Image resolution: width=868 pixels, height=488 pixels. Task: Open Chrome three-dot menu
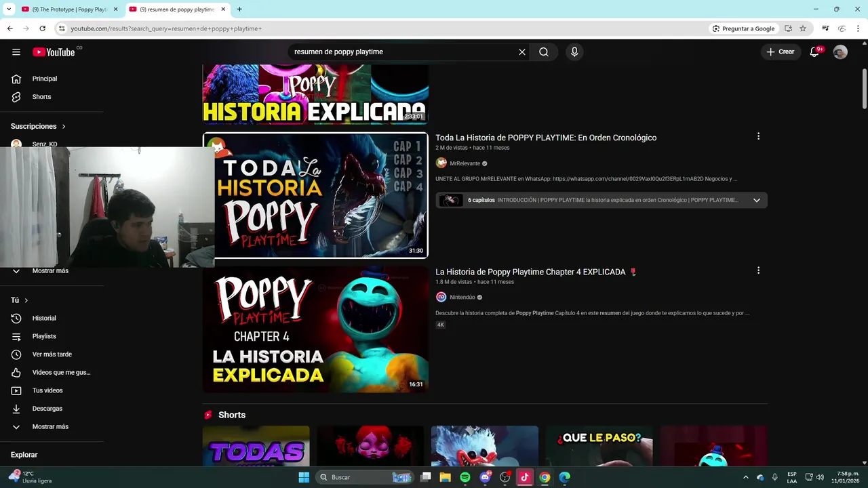pos(858,28)
